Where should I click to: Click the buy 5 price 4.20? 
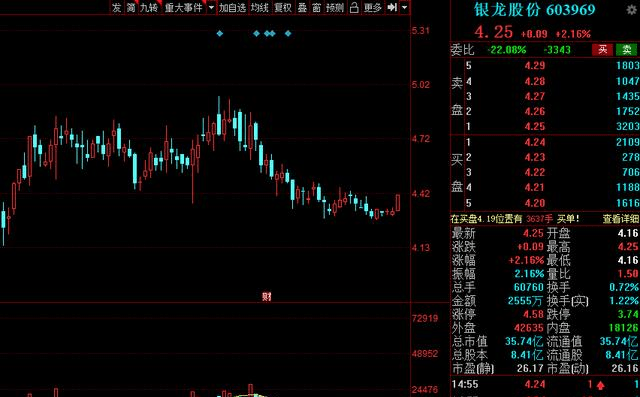535,203
